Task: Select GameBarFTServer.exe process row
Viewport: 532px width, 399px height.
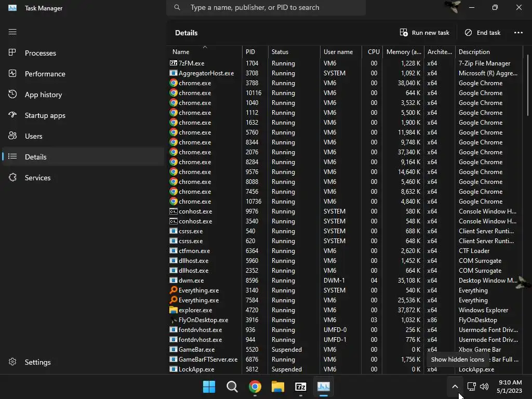Action: [x=345, y=360]
